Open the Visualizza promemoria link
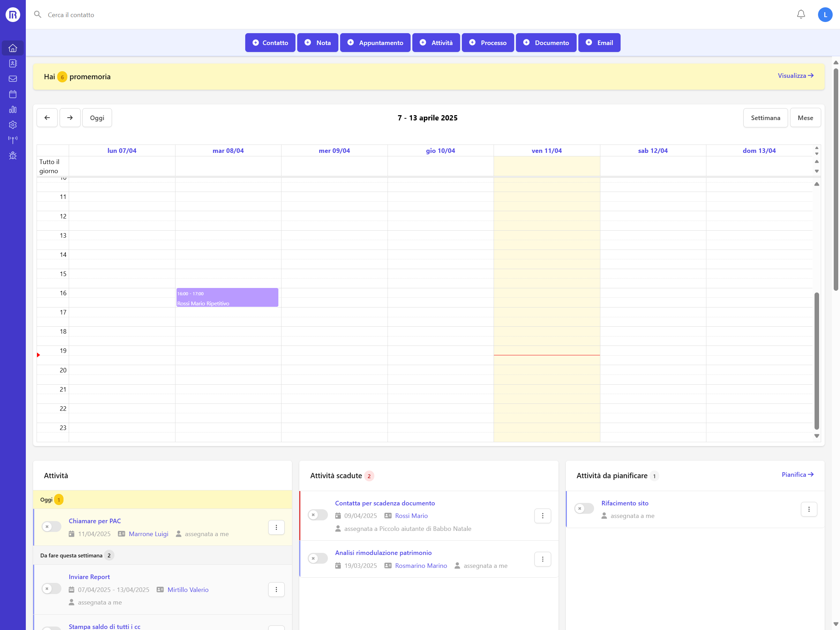 [796, 76]
